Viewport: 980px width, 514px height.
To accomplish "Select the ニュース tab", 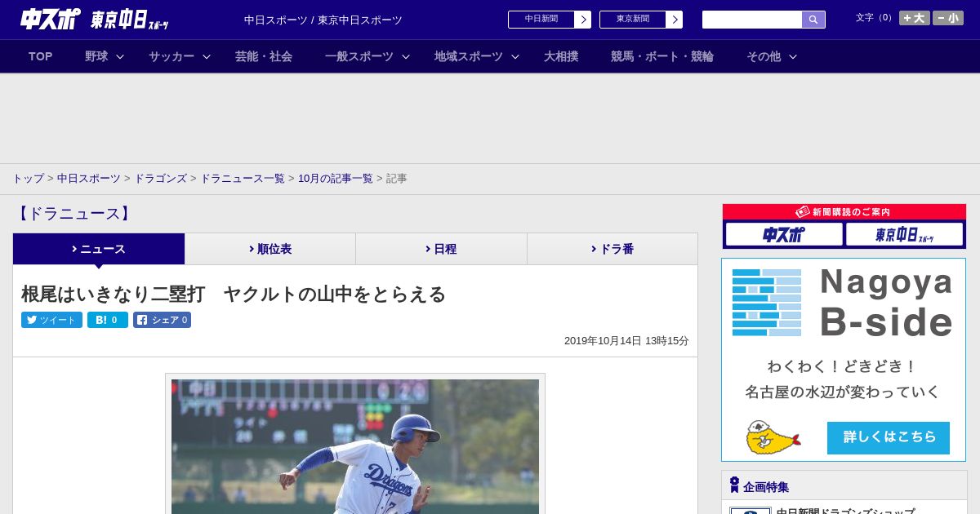I will [99, 249].
